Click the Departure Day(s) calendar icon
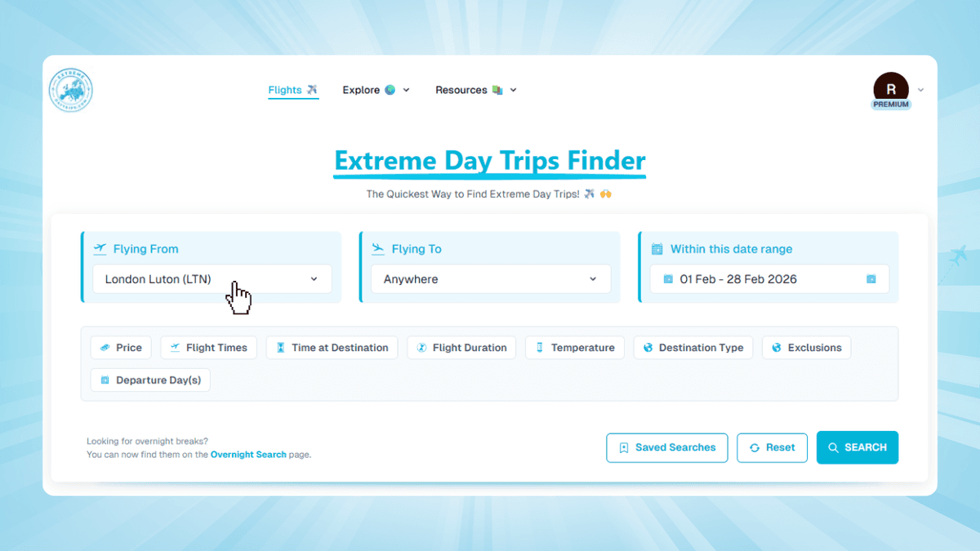Viewport: 980px width, 551px height. pos(104,380)
